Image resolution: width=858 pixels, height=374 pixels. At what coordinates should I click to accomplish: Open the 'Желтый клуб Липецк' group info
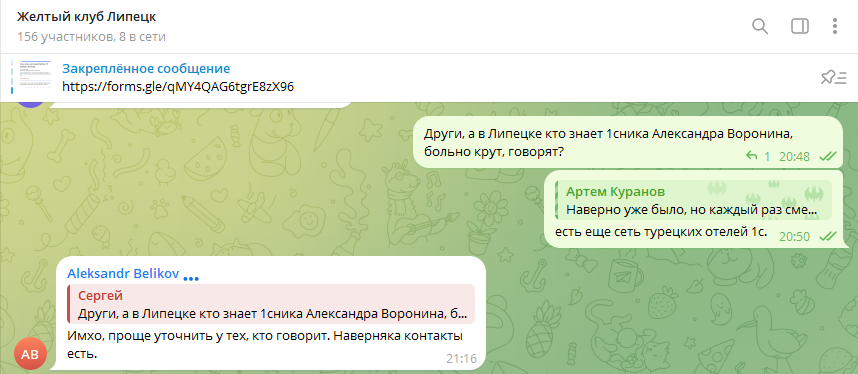coord(86,17)
